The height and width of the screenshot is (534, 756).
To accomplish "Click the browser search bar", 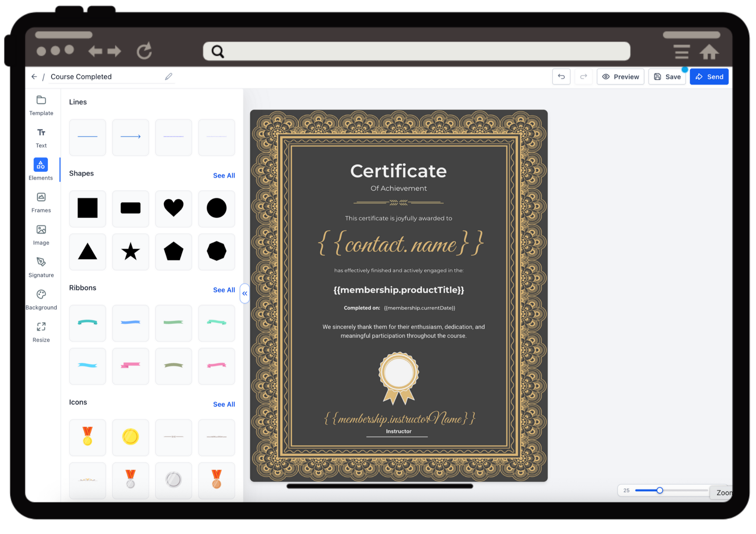I will coord(417,51).
